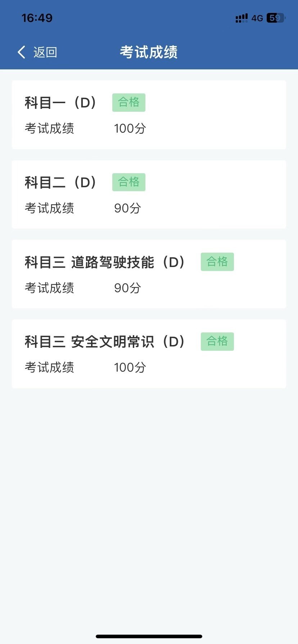Tap the back chevron arrow icon
The image size is (298, 644).
click(22, 52)
